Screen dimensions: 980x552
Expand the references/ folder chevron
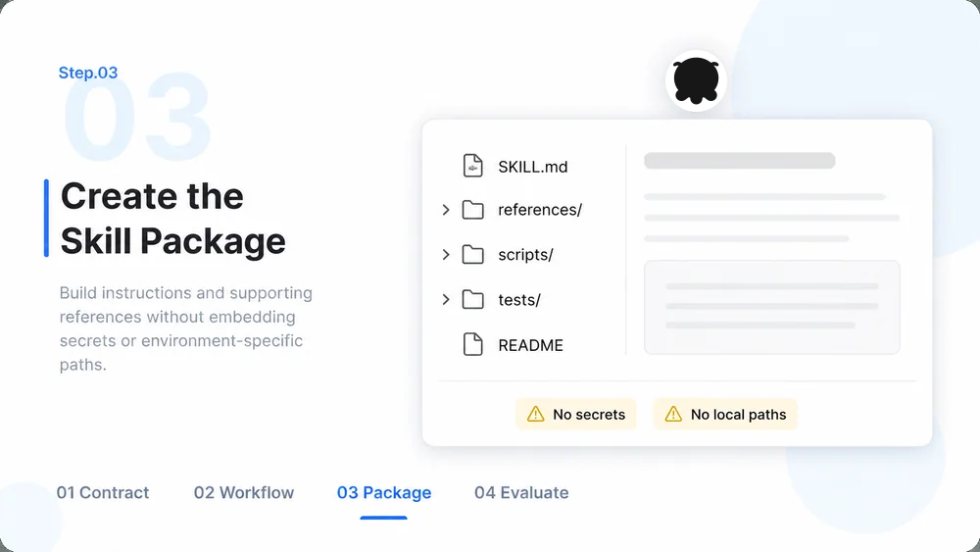446,210
